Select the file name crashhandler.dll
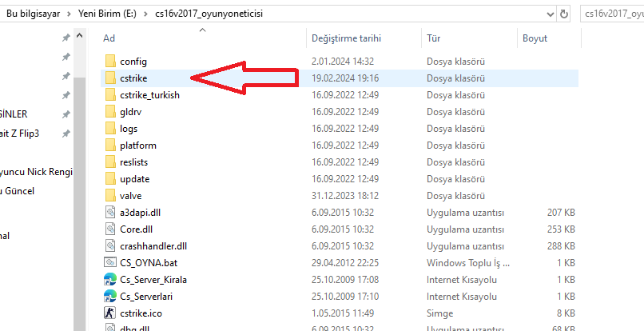 [x=153, y=246]
